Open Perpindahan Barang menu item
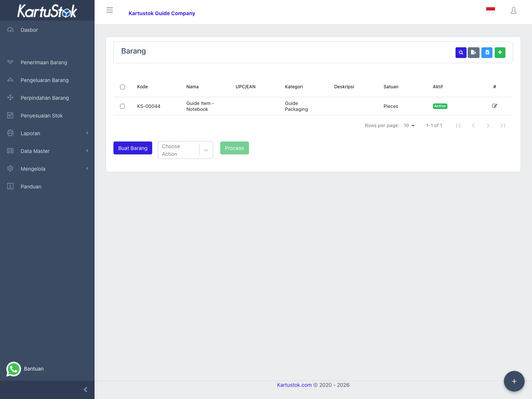The height and width of the screenshot is (399, 532). click(47, 98)
